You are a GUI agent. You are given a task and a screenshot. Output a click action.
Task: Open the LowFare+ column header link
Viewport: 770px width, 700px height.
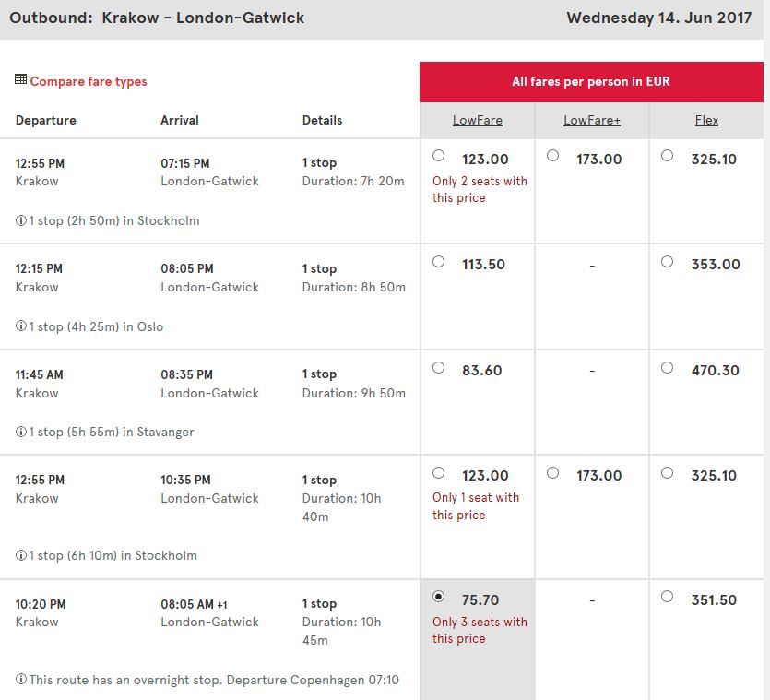pos(592,120)
